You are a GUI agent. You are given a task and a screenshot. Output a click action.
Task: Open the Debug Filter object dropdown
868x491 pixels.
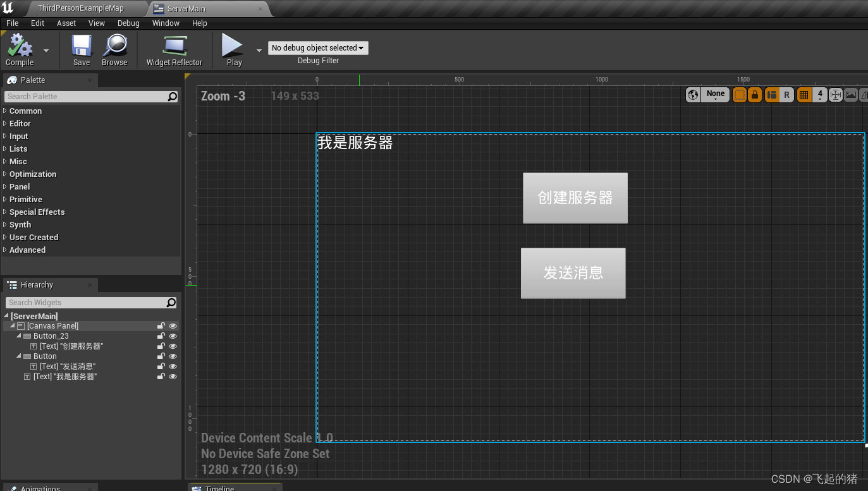coord(317,47)
